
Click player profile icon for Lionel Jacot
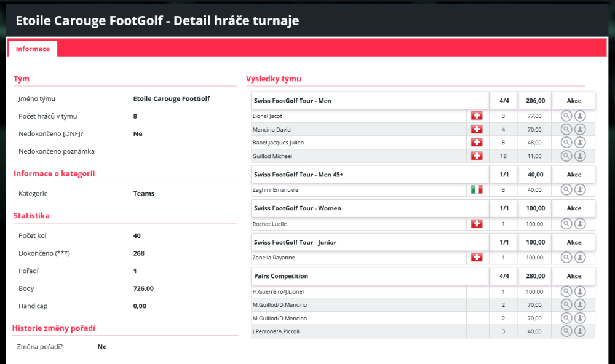(580, 116)
